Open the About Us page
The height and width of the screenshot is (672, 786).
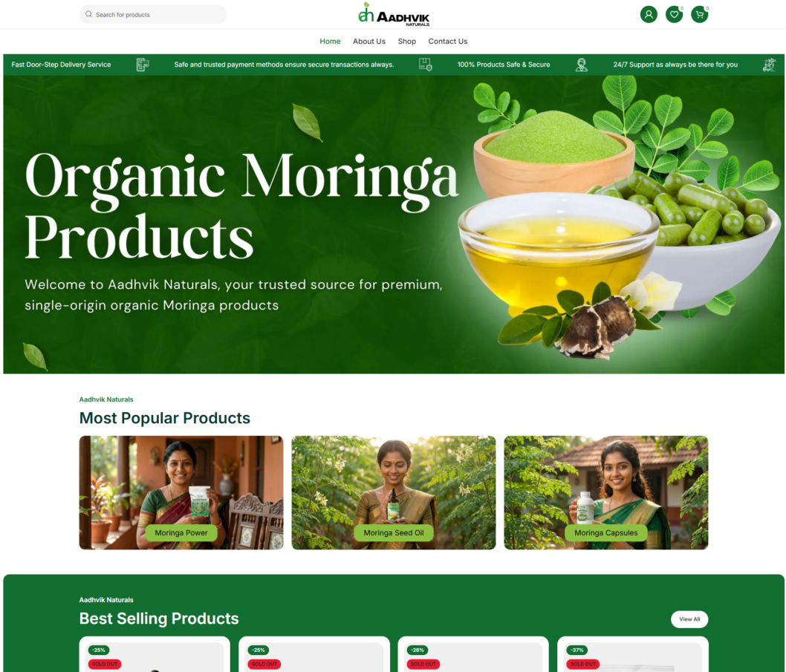(x=369, y=42)
